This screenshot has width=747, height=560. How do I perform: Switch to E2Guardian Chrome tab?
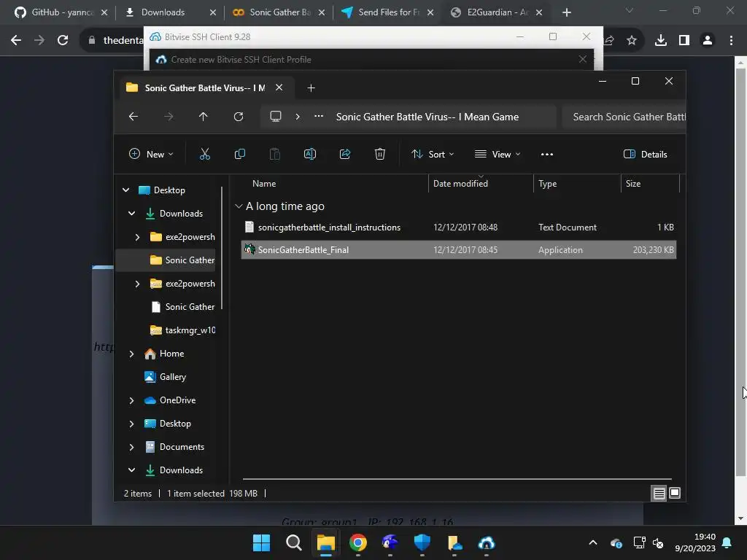[496, 12]
